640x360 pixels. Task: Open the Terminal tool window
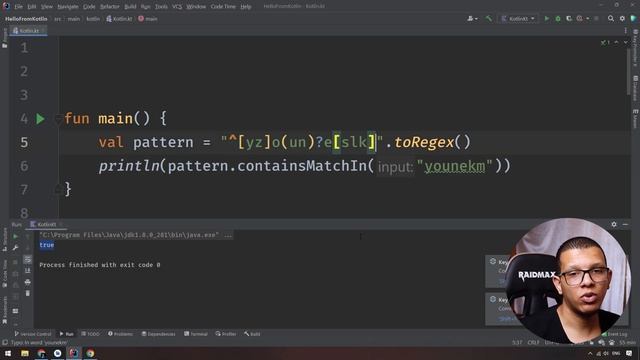[x=196, y=334]
